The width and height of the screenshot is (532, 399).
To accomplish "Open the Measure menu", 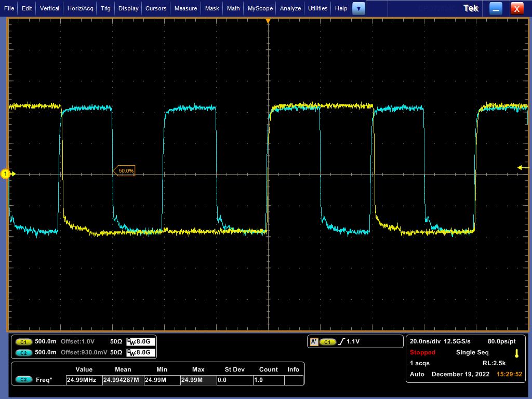I will [x=187, y=8].
